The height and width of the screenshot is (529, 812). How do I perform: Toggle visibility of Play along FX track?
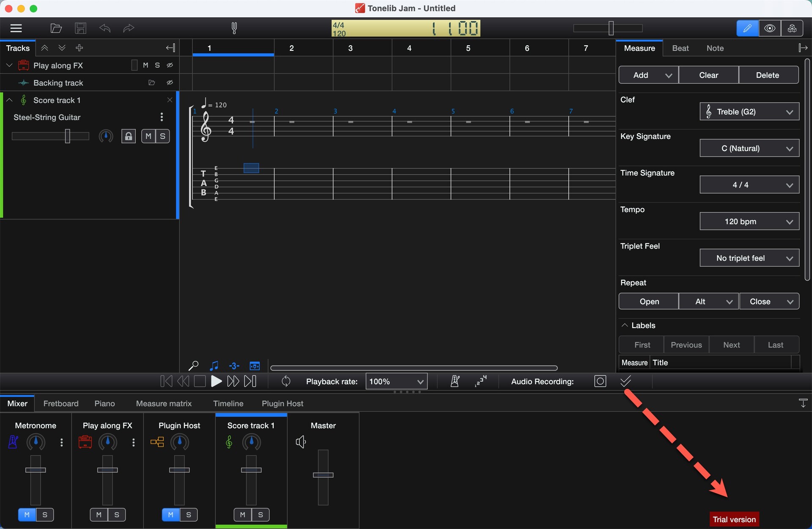(170, 65)
